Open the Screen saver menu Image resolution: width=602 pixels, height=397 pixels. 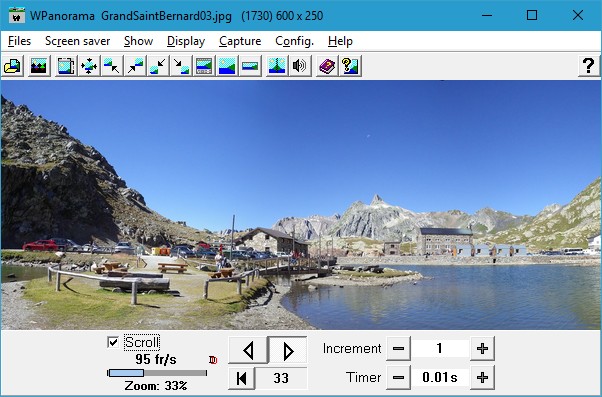[78, 41]
